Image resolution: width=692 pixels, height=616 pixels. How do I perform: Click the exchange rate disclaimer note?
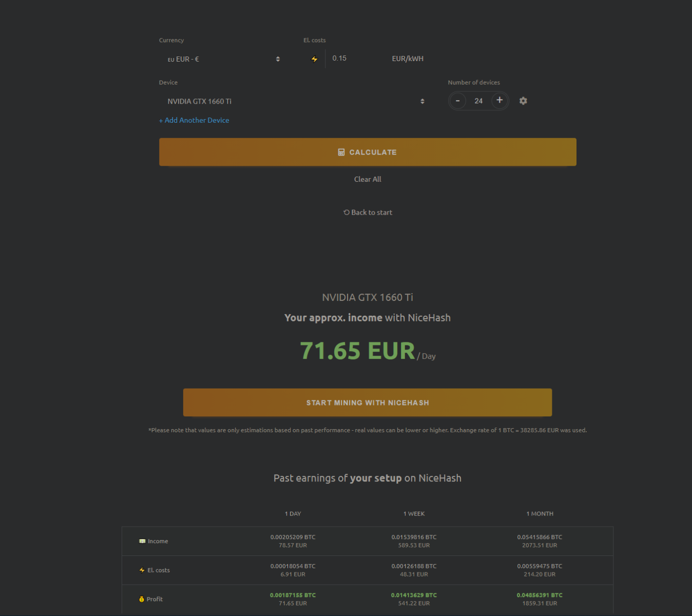click(368, 430)
